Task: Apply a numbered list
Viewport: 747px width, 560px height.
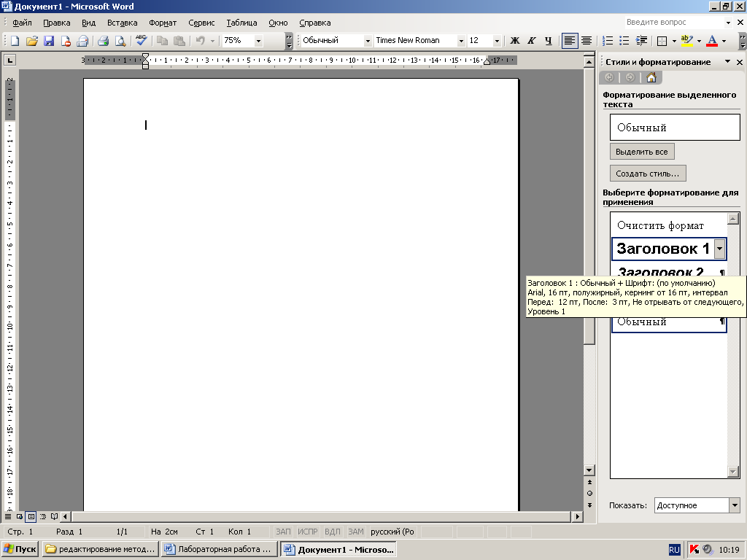Action: [x=608, y=41]
